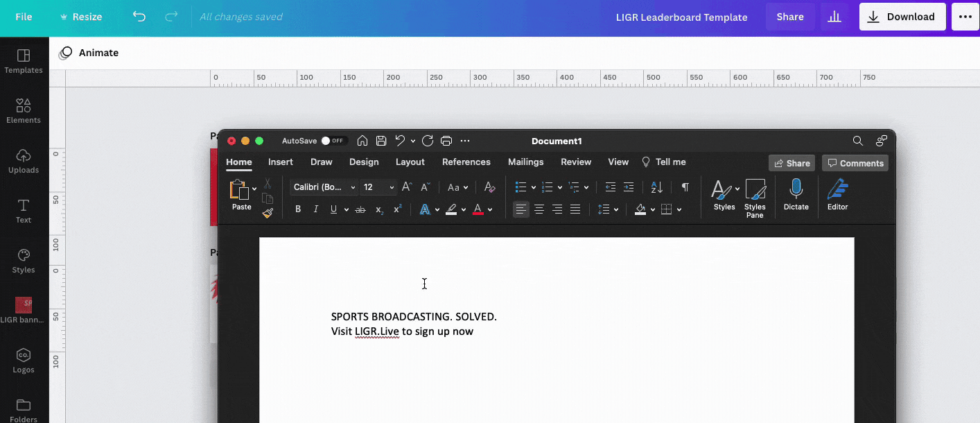The width and height of the screenshot is (980, 423).
Task: Open Uploads in the Canva sidebar
Action: coord(24,161)
